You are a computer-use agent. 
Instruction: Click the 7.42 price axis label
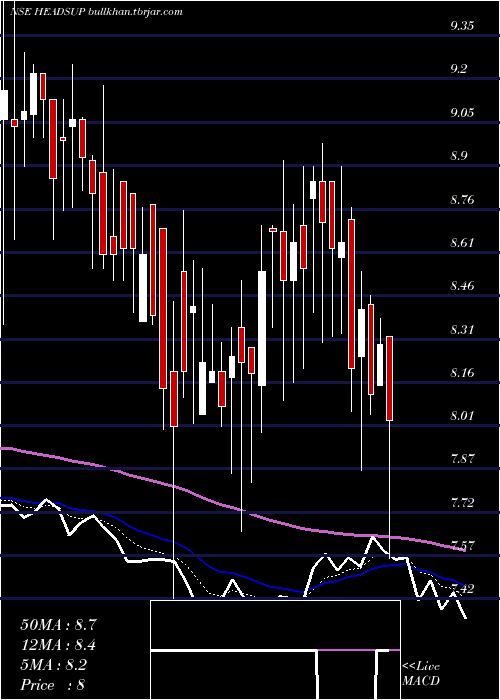pos(462,589)
